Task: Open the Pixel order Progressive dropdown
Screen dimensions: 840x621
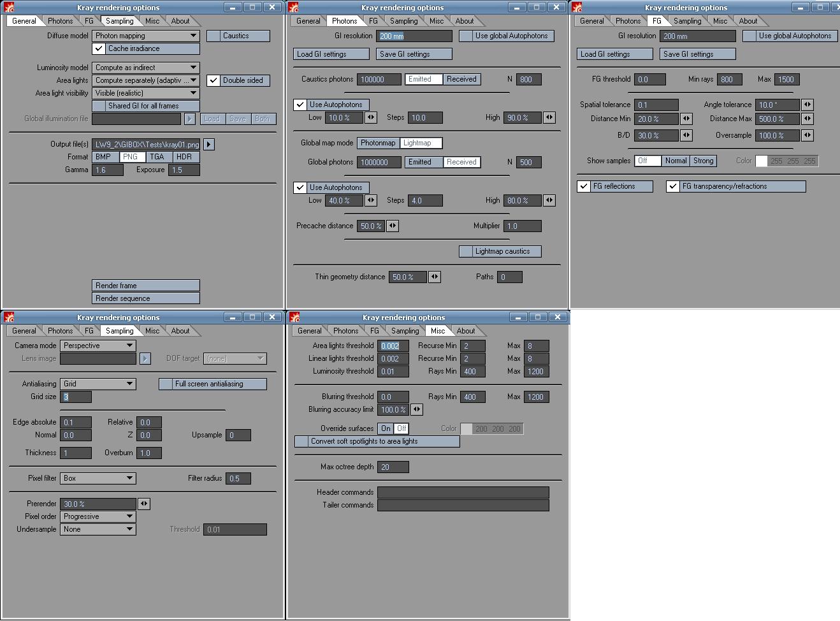Action: (x=98, y=516)
